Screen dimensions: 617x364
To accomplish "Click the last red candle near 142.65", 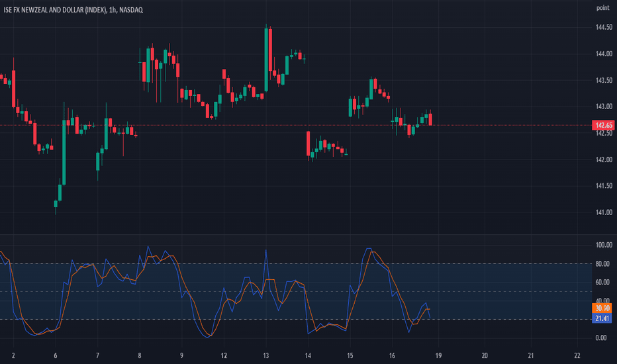I will 430,119.
